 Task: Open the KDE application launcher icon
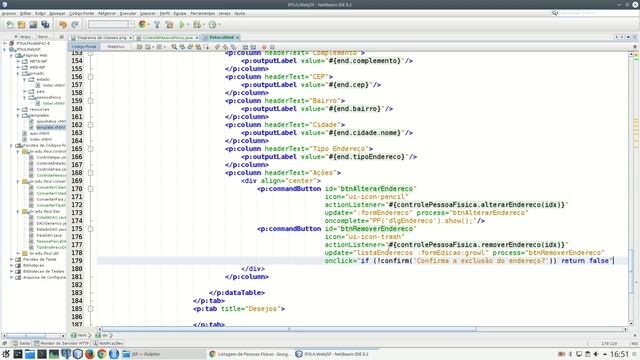click(x=6, y=354)
